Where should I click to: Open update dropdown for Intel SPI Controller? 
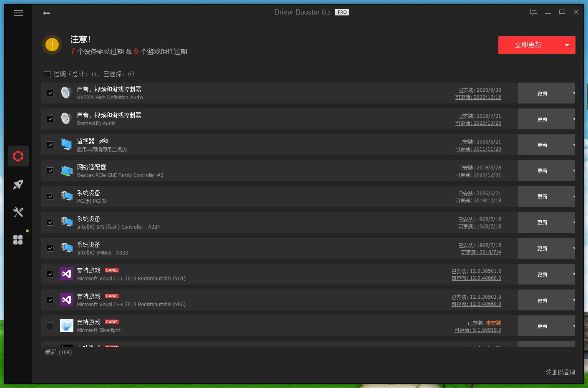572,222
